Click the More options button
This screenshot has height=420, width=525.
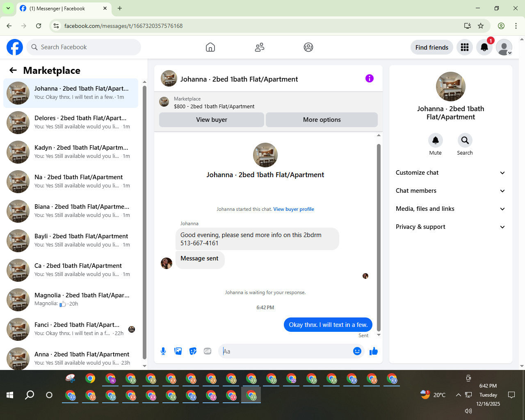click(322, 120)
